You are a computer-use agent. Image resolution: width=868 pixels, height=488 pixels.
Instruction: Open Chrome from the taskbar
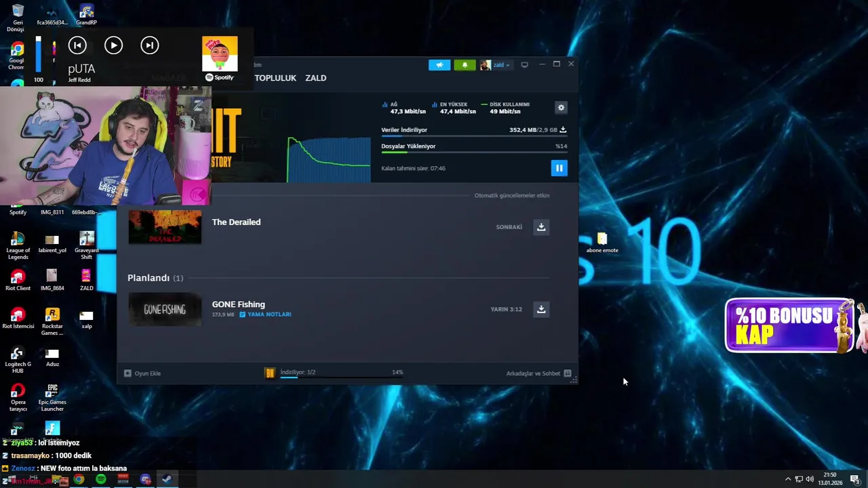tap(79, 480)
